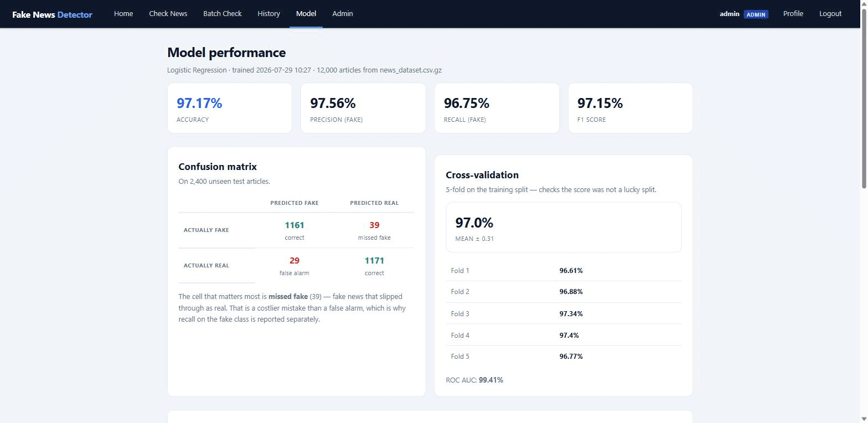Click the 97.17% accuracy value
This screenshot has width=868, height=423.
[199, 103]
